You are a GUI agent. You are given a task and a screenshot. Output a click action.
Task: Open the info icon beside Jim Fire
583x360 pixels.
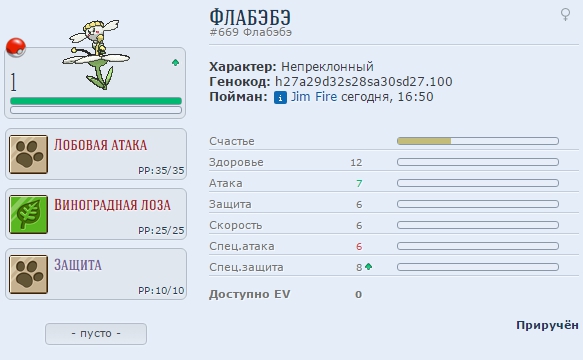pyautogui.click(x=280, y=97)
